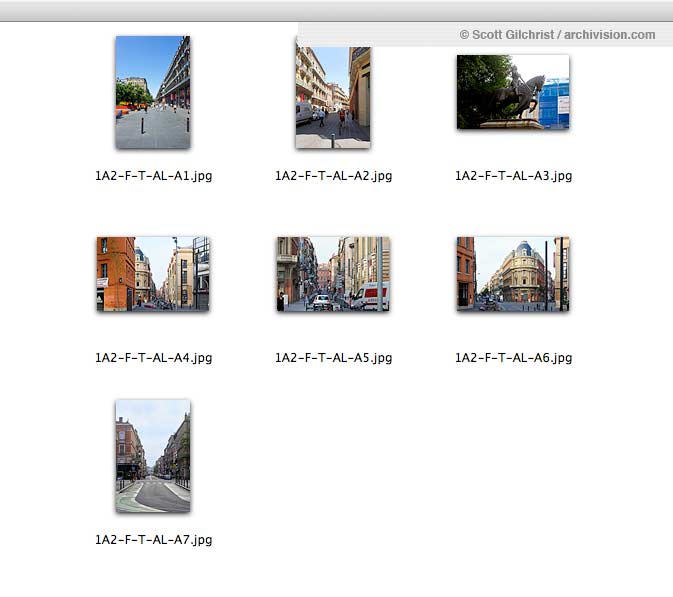
Task: Click the file name 1A2-F-T-AL-A1.jpg
Action: [x=153, y=176]
